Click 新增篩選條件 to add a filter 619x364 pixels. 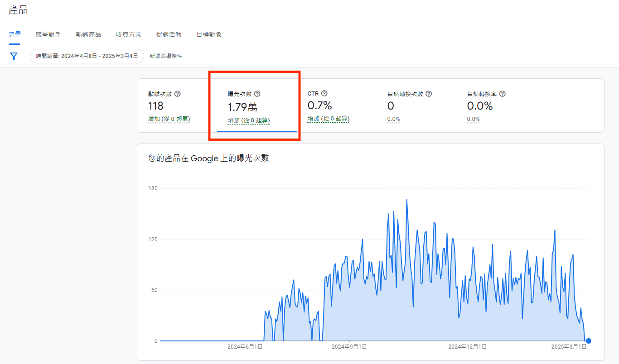click(166, 56)
